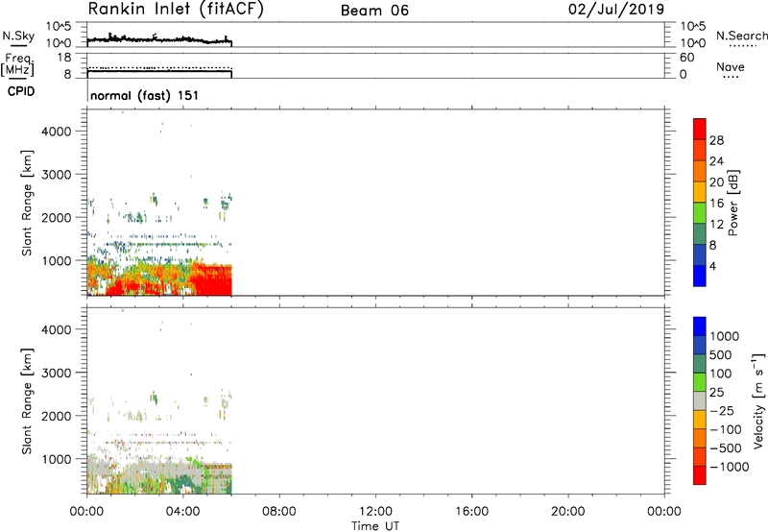The image size is (768, 532).
Task: Click the '100' velocity colorbar tick
Action: tap(721, 374)
